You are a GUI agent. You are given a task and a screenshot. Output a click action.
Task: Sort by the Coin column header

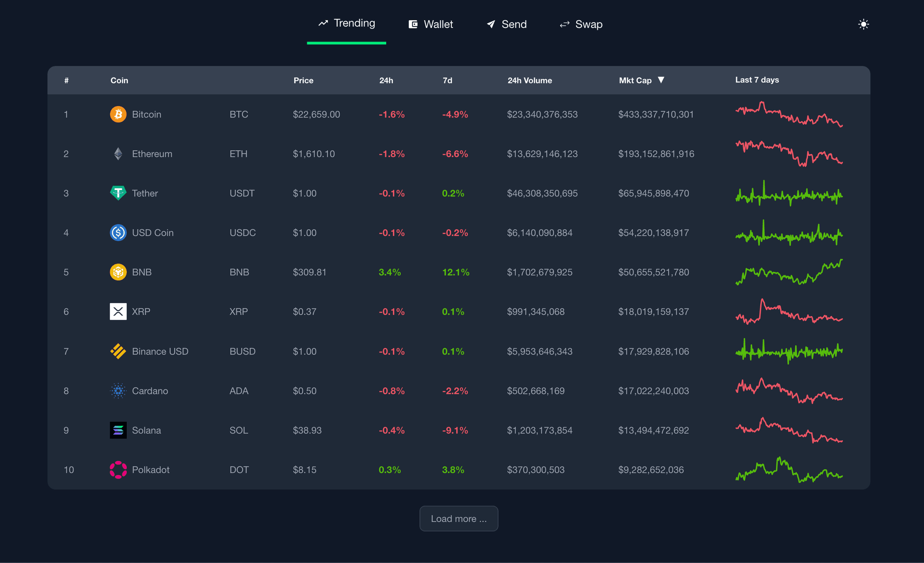click(x=120, y=80)
